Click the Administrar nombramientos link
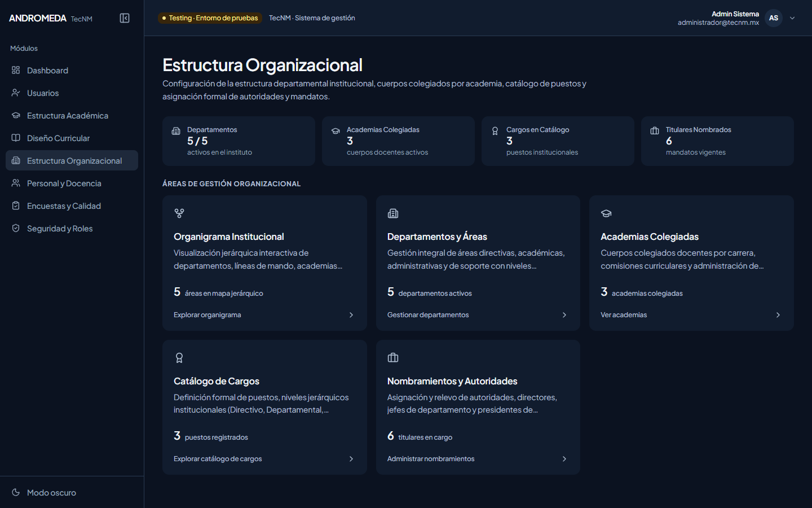The height and width of the screenshot is (508, 812). click(x=431, y=459)
